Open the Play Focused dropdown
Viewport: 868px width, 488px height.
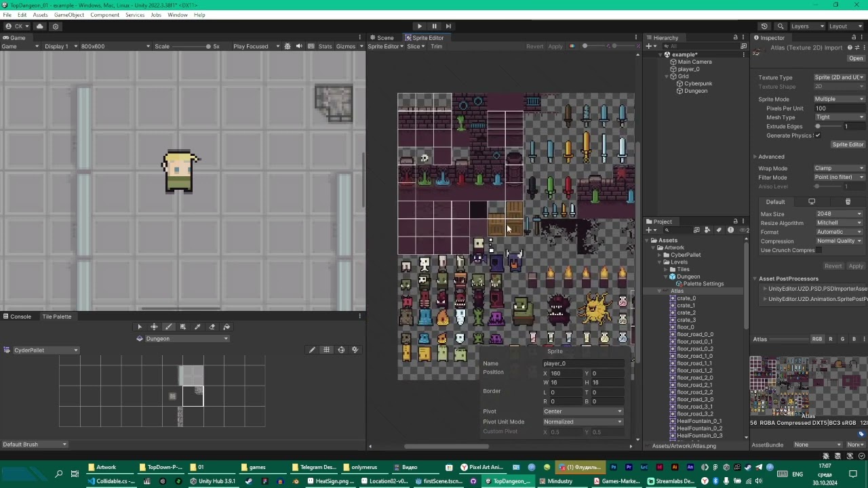click(256, 46)
